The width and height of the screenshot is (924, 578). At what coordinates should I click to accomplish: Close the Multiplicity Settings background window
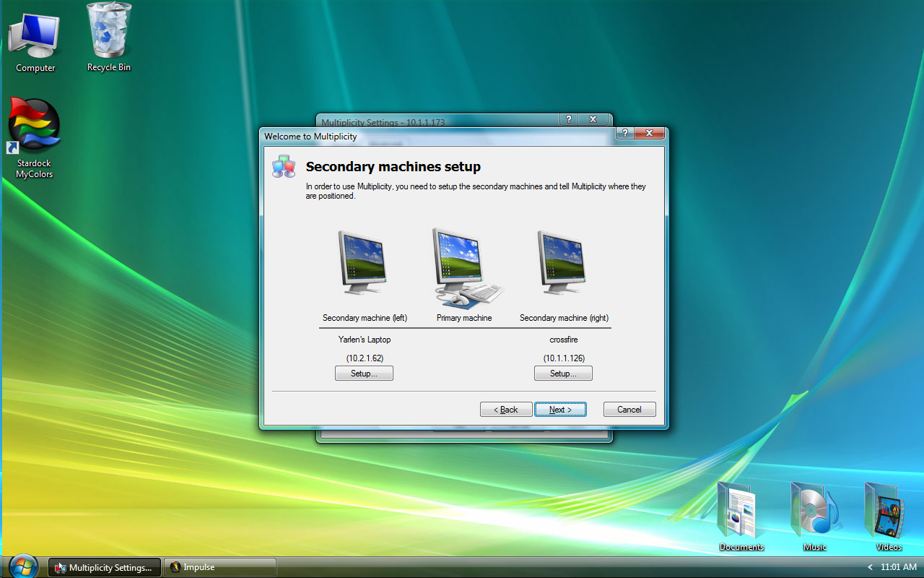[593, 119]
